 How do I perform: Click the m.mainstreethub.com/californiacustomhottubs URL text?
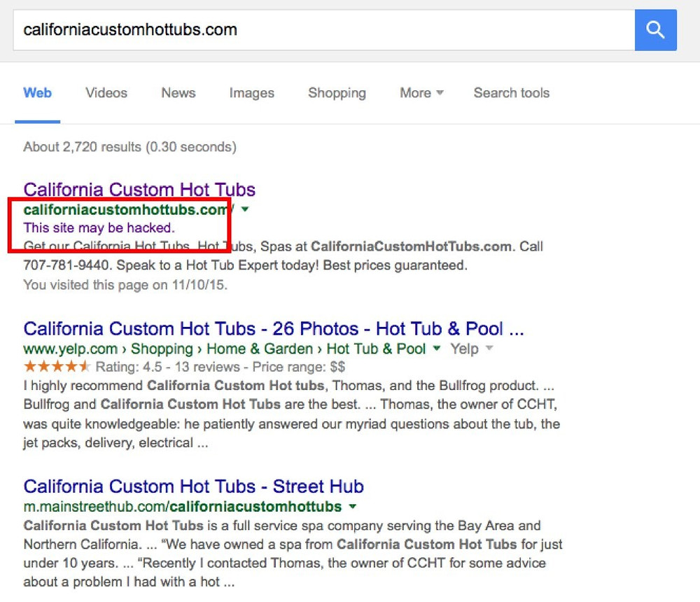pos(183,506)
